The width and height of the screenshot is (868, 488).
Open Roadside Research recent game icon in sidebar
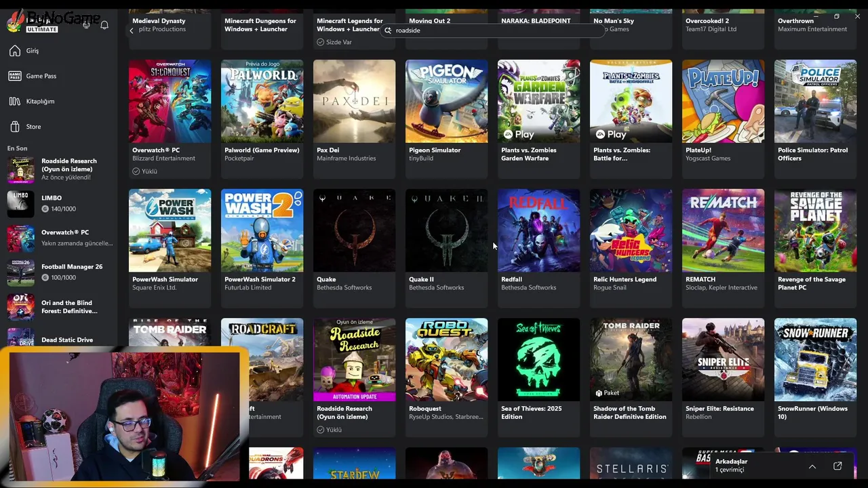[x=20, y=169]
